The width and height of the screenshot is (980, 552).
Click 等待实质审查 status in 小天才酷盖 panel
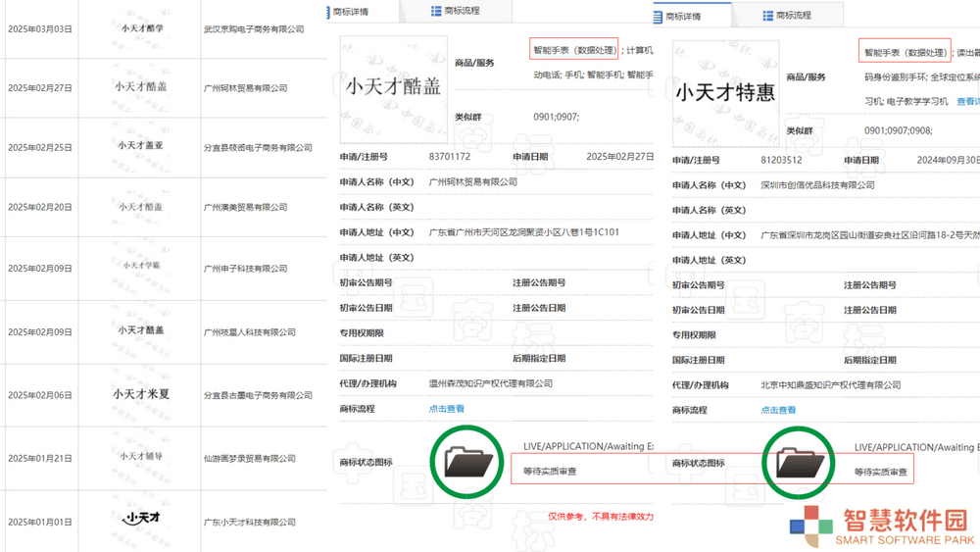tap(550, 472)
